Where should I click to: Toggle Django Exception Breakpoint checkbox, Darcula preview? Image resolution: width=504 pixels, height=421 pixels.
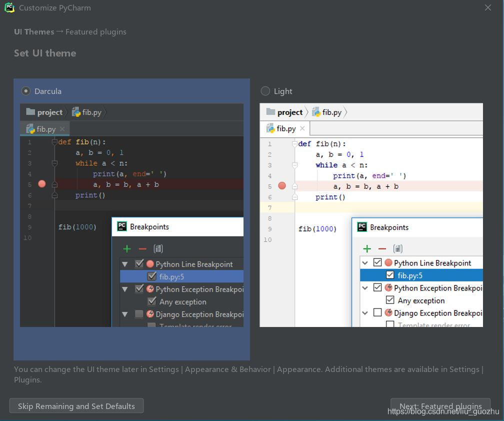tap(139, 313)
